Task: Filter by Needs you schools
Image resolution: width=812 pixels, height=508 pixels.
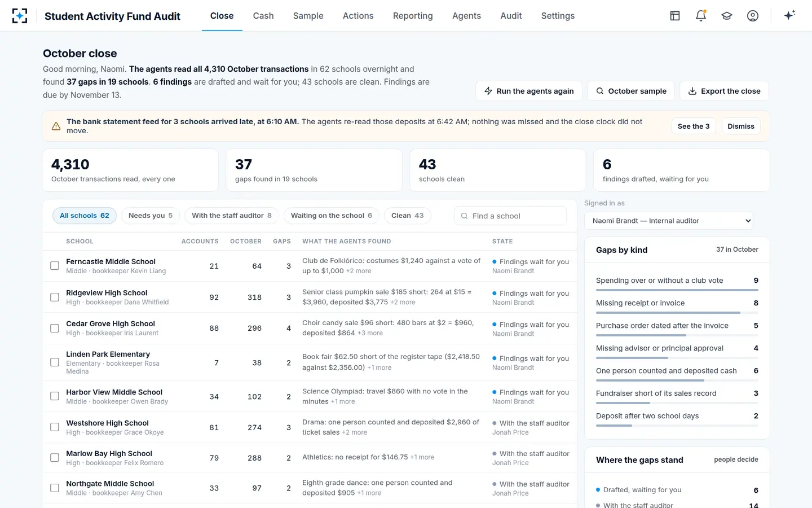Action: 151,216
